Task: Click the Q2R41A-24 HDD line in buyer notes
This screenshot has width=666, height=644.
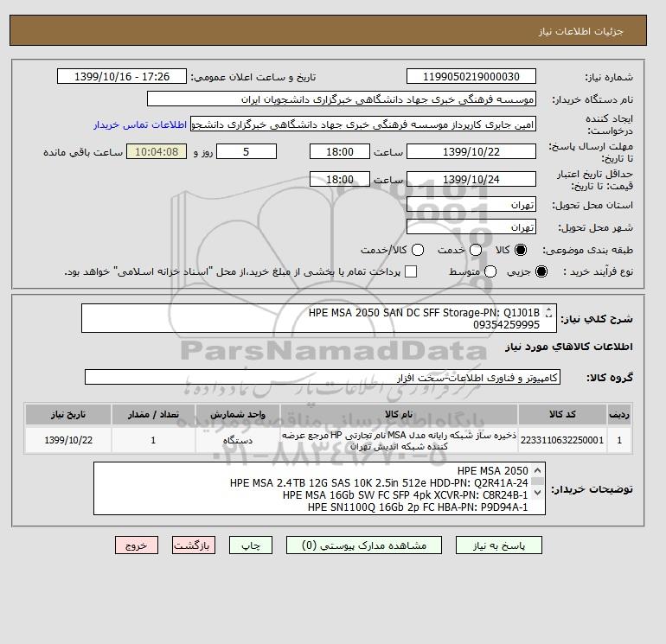Action: (379, 483)
